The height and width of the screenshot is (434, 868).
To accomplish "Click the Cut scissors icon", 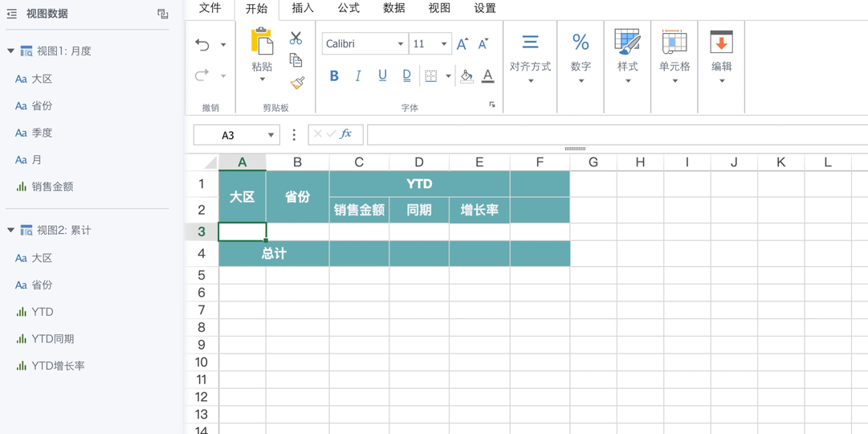I will coord(296,38).
